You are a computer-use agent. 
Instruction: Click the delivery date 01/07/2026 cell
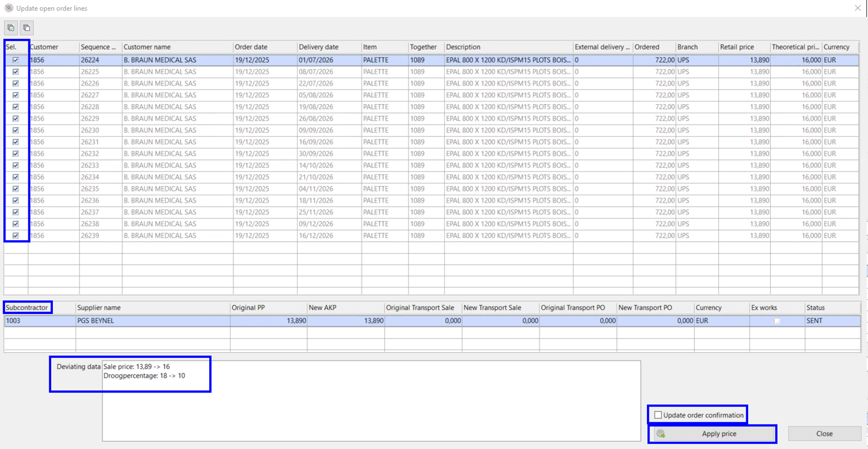(329, 60)
